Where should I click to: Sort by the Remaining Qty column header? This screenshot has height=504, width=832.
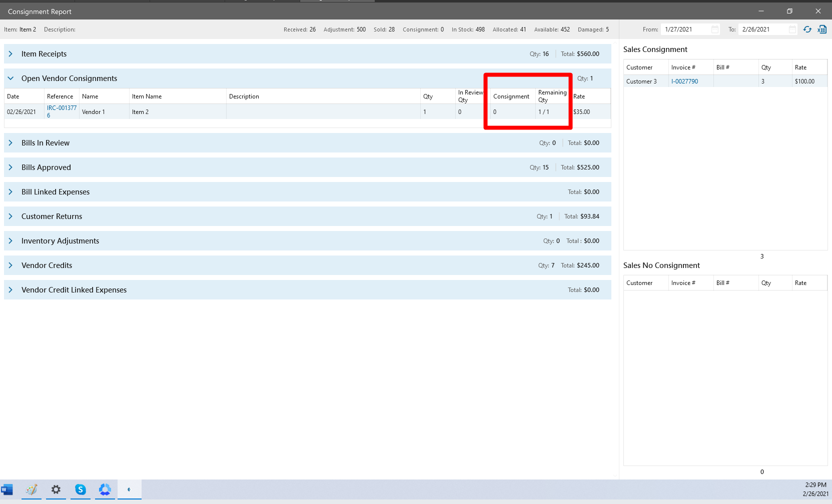553,96
